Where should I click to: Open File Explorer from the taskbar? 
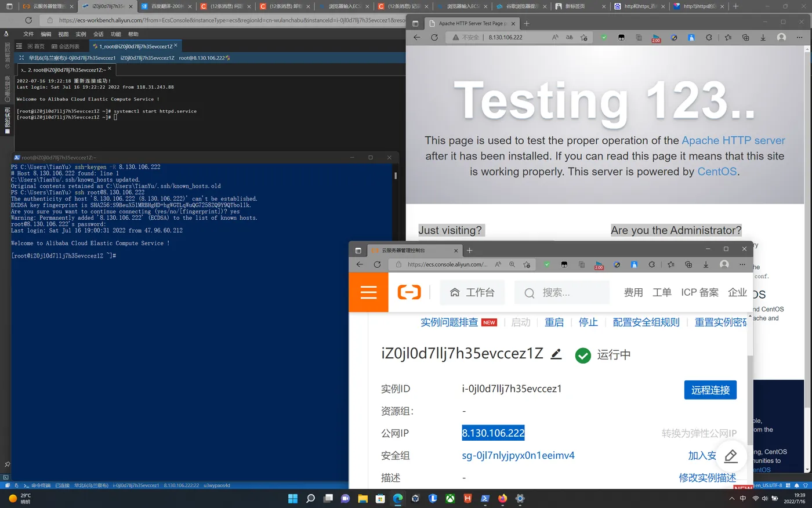362,499
